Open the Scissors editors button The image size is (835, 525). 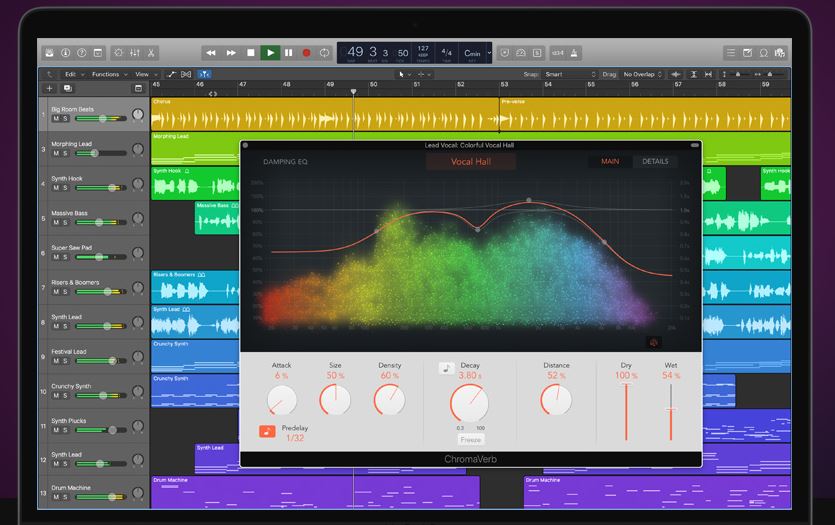coord(151,52)
